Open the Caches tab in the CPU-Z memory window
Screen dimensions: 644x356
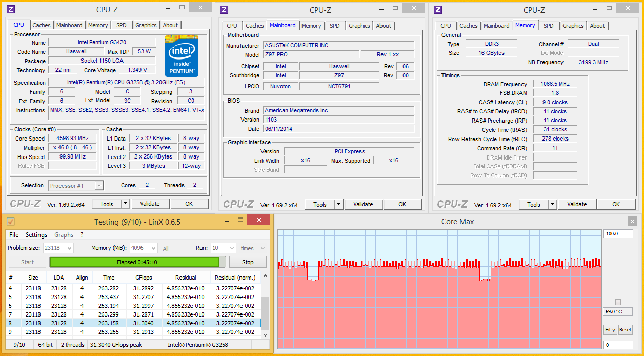[x=469, y=26]
